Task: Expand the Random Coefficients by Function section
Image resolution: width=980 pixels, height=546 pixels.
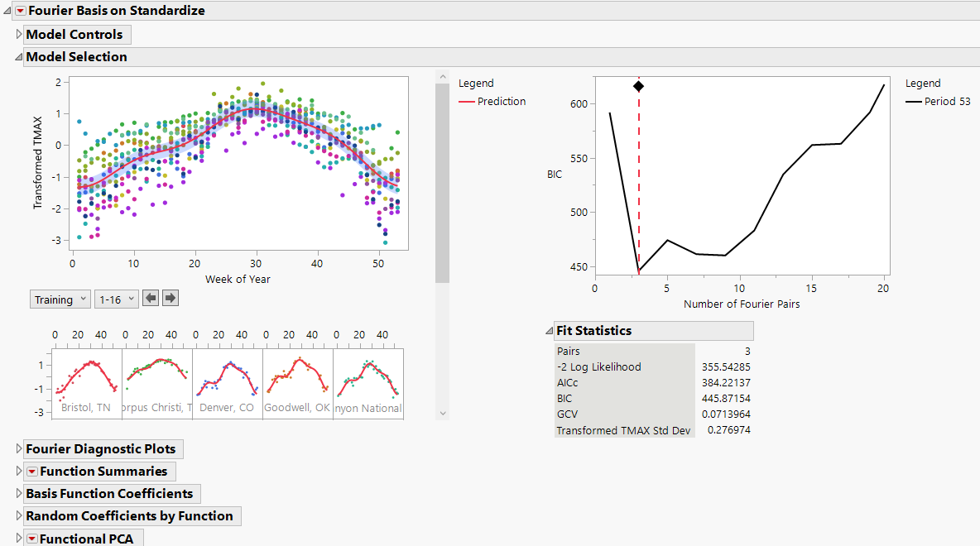Action: (18, 515)
